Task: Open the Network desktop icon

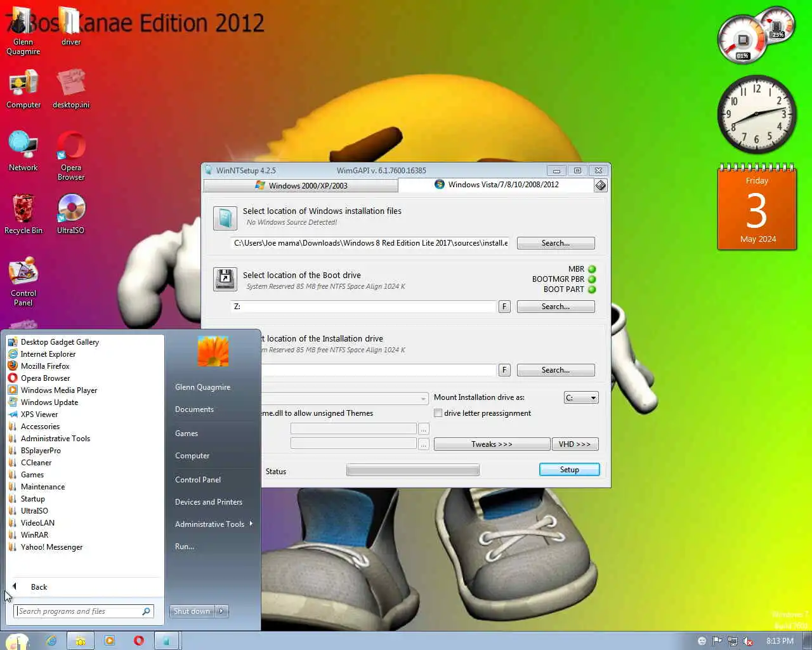Action: 23,151
